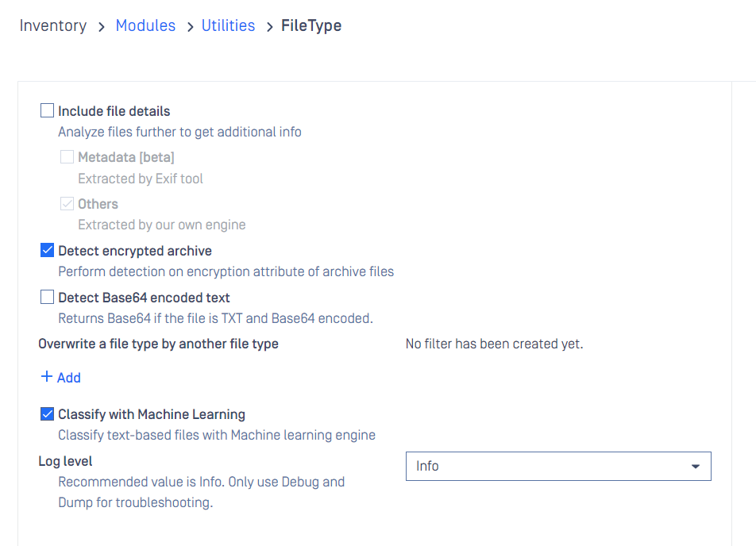Click the Detect encrypted archive label text

pyautogui.click(x=135, y=251)
